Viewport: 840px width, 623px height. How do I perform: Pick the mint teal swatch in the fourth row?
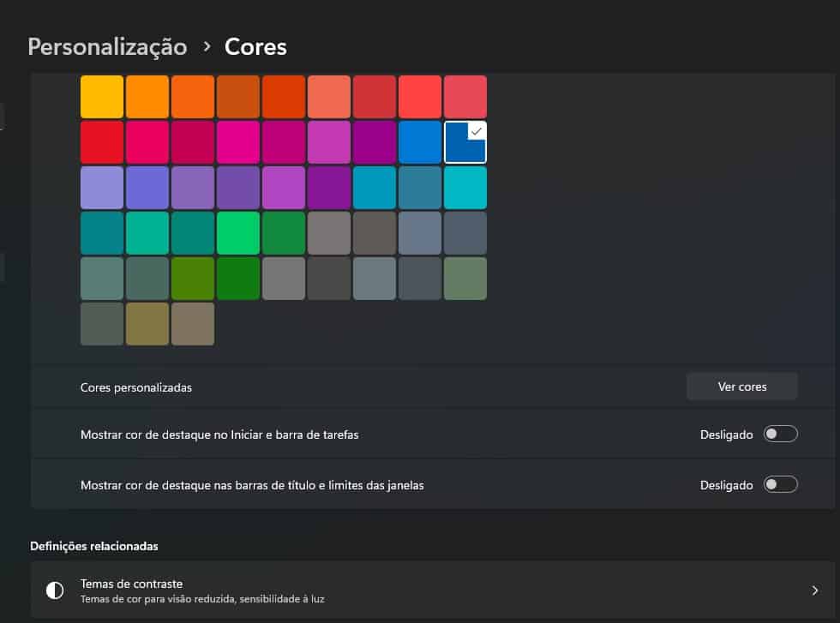[147, 233]
